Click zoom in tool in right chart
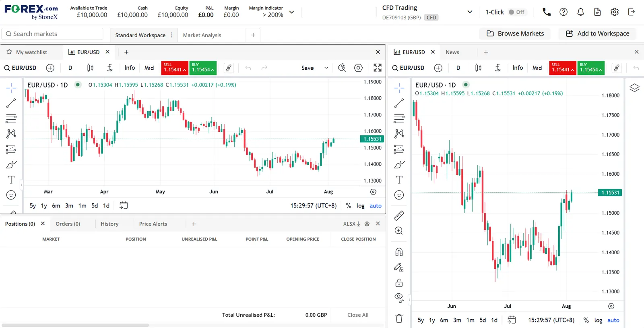The height and width of the screenshot is (328, 644). tap(399, 231)
